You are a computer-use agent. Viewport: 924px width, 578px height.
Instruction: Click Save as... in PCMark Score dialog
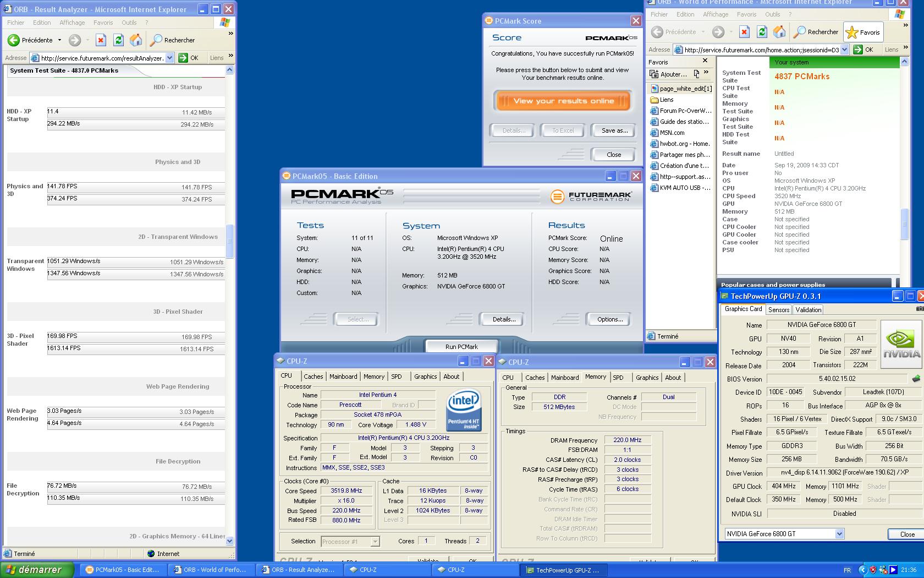(614, 130)
